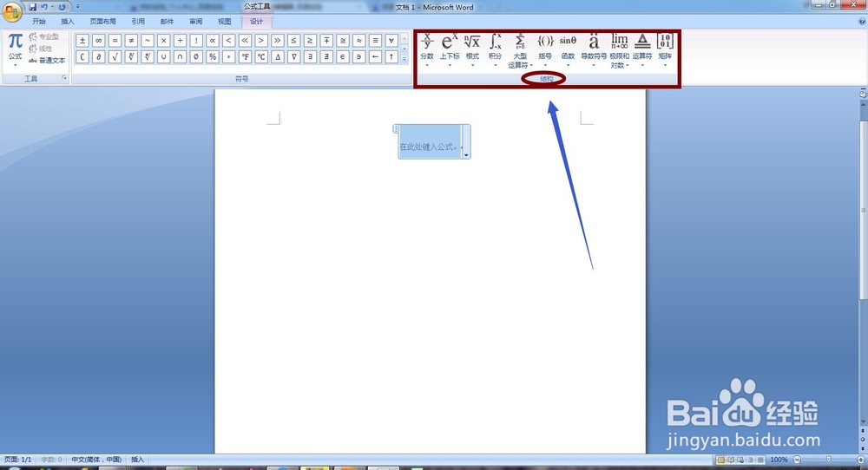868x470 pixels.
Task: Click the 100% zoom level in status bar
Action: pos(779,460)
